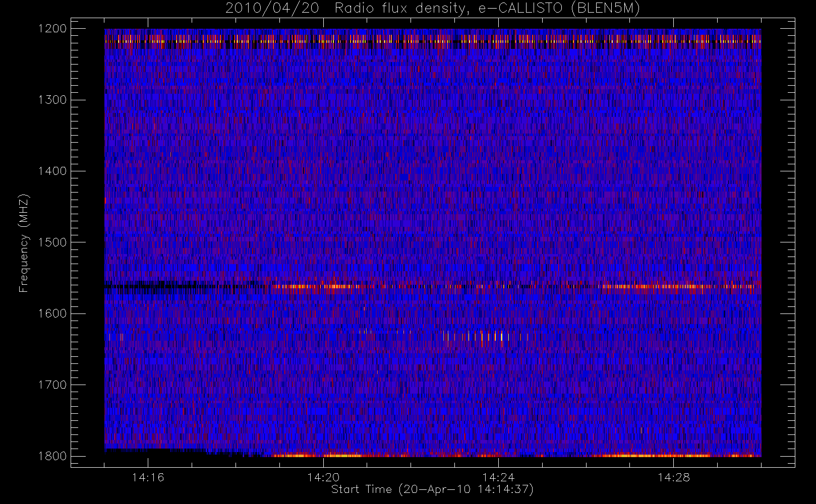This screenshot has width=816, height=504.
Task: Click the '14:20' time axis label
Action: coord(323,477)
